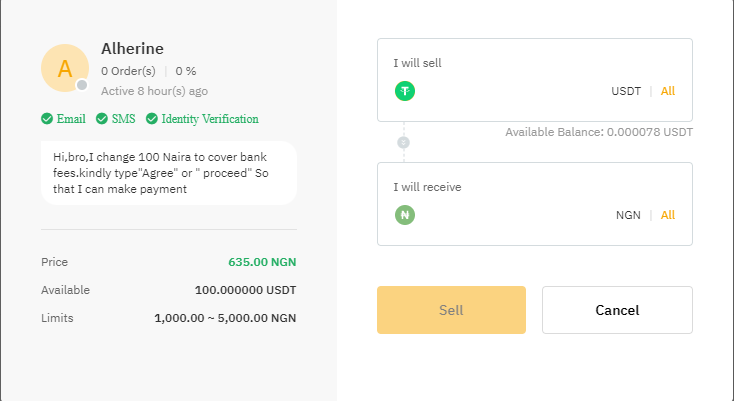Click the 0 Order(s) statistic
This screenshot has height=401, width=734.
[128, 71]
